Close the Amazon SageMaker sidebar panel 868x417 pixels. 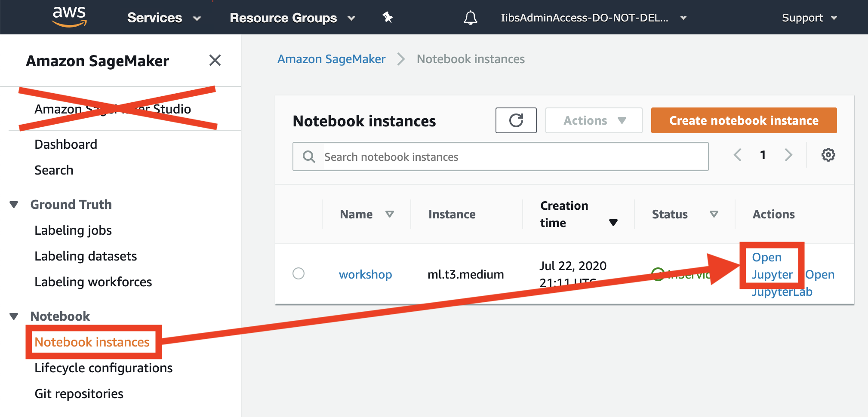(215, 60)
